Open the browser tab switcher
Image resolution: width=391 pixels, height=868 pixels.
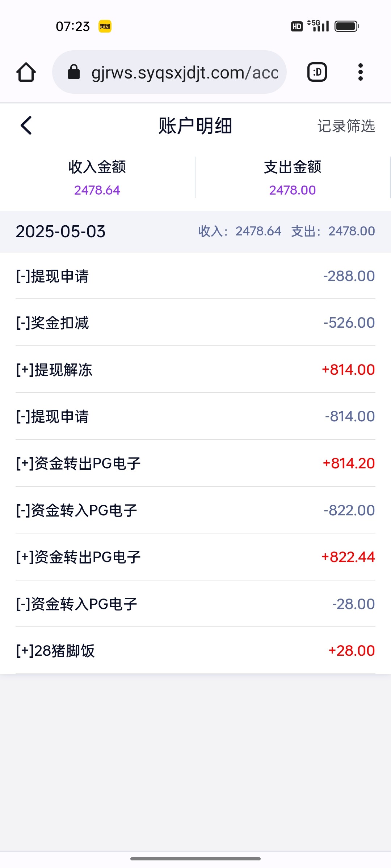pos(317,72)
